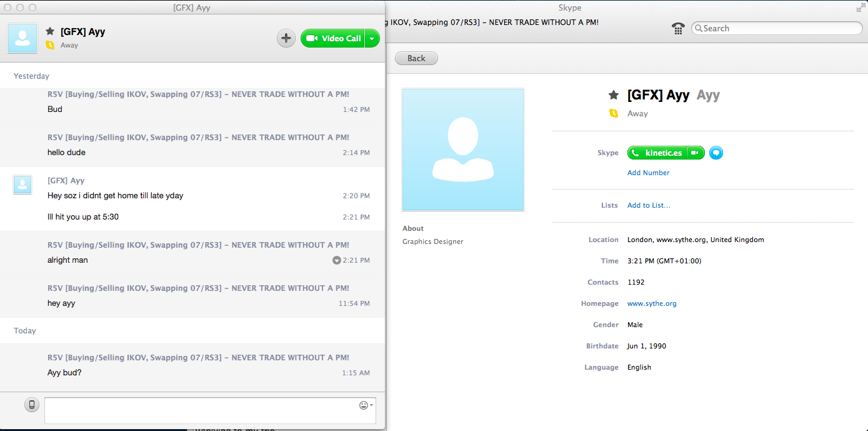Viewport: 868px width, 431px height.
Task: Click the Away status icon in profile
Action: [614, 113]
